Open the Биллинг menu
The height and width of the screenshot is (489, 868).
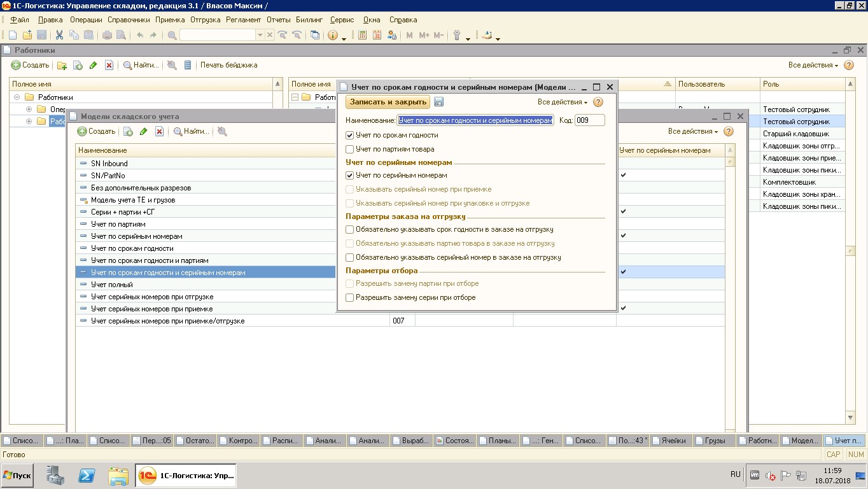click(x=309, y=20)
